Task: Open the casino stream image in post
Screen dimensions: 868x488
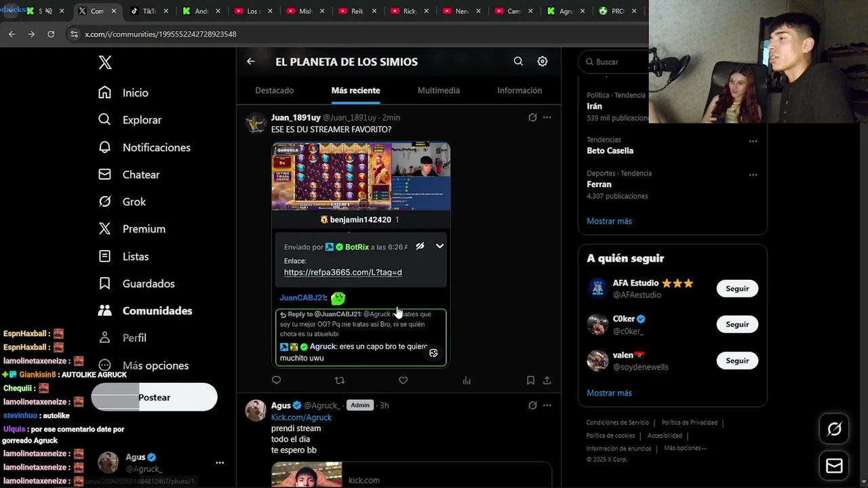Action: click(361, 176)
